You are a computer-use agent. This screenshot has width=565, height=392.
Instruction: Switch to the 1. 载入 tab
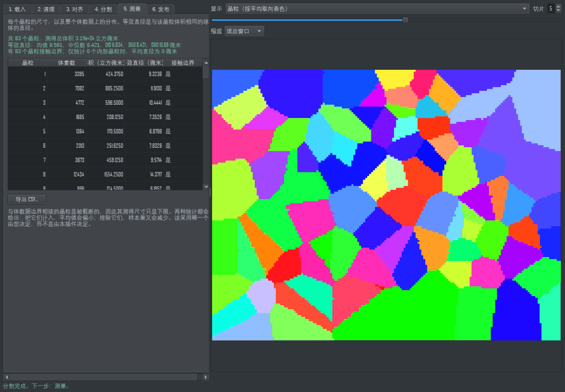(x=17, y=9)
